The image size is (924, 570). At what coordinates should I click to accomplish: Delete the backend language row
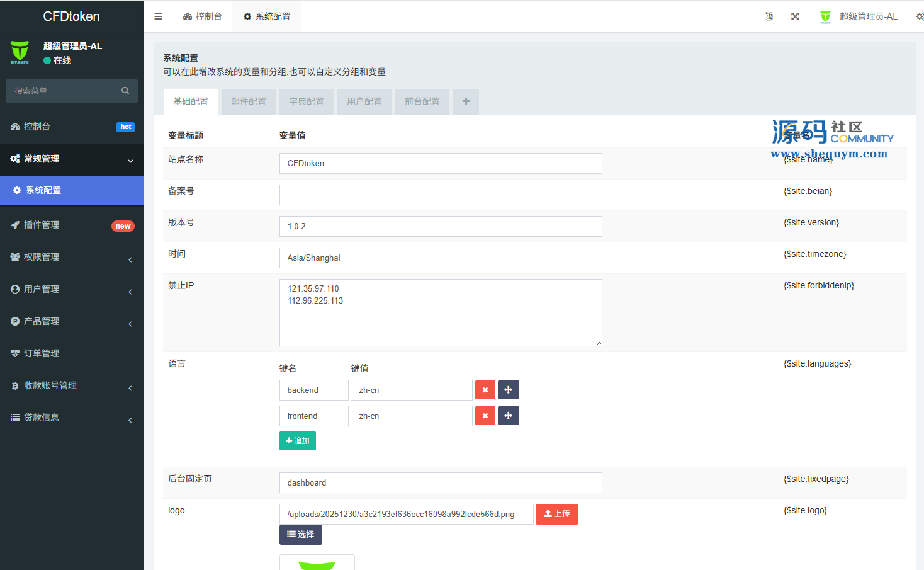pyautogui.click(x=485, y=390)
